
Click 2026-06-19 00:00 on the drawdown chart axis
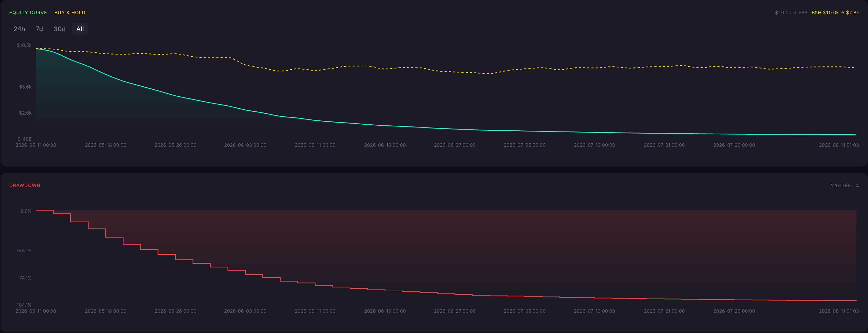click(x=385, y=311)
